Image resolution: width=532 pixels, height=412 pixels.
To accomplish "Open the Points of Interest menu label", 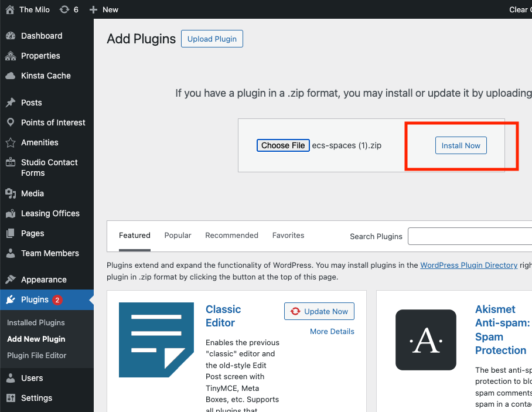I will [53, 122].
